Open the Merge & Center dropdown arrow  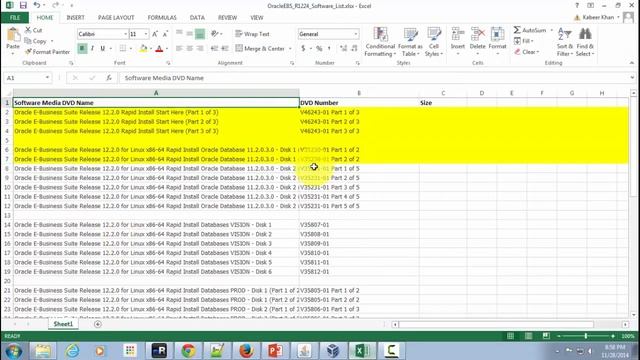[x=290, y=49]
